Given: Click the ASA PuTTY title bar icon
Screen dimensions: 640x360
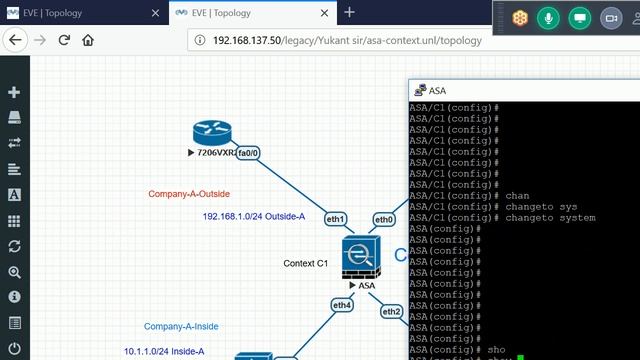Looking at the screenshot, I should pyautogui.click(x=420, y=90).
